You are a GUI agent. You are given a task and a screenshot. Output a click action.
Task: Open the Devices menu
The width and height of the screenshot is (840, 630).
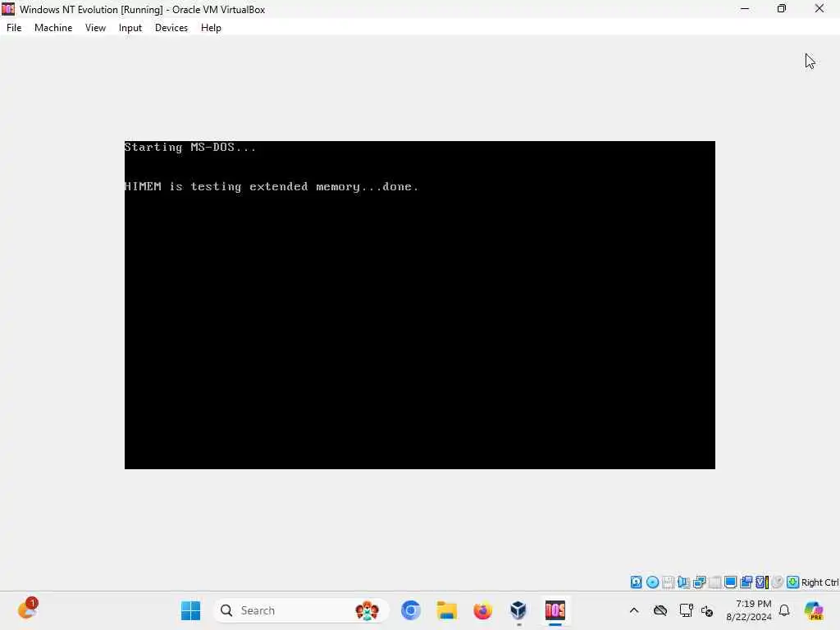coord(171,28)
